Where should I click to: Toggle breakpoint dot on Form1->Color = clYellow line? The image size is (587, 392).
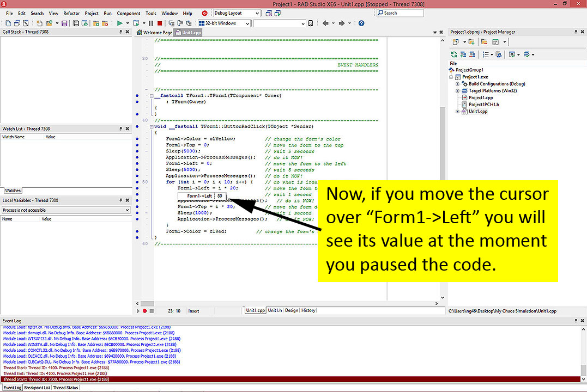137,139
